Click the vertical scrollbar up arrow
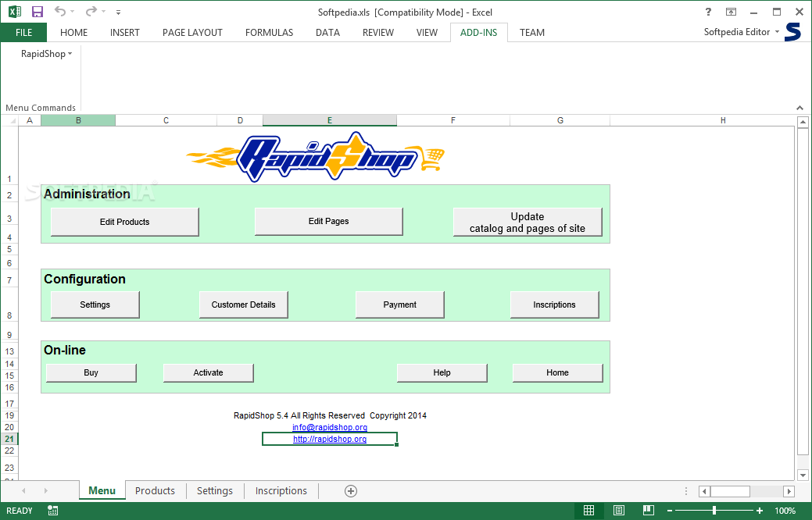The width and height of the screenshot is (812, 520). 803,122
